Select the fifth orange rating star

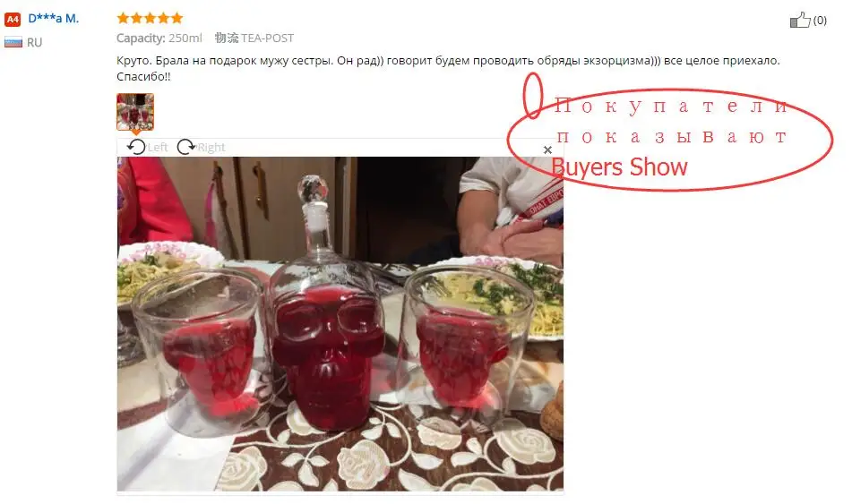tap(177, 18)
